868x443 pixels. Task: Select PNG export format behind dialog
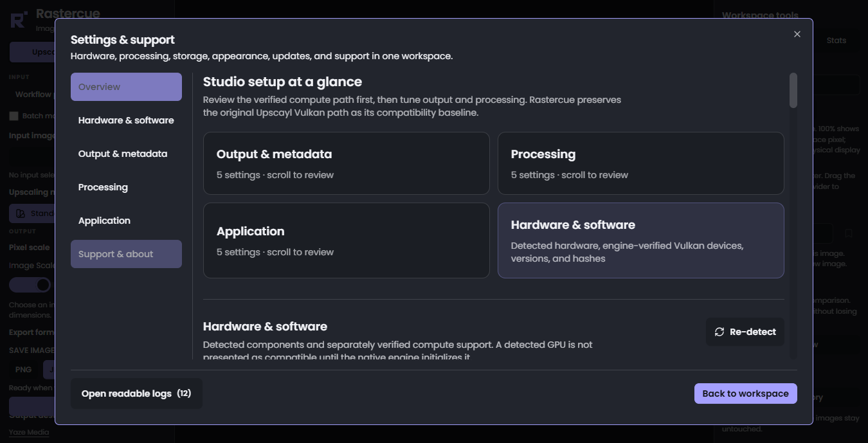pyautogui.click(x=24, y=370)
